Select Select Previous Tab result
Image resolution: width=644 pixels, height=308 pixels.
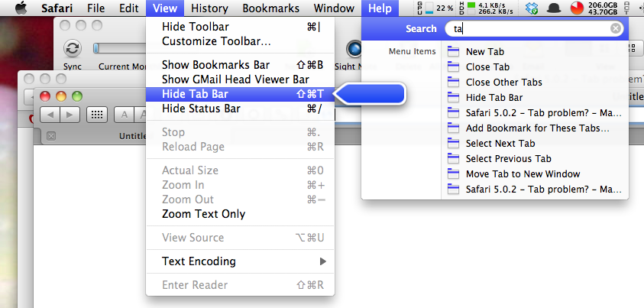click(535, 158)
